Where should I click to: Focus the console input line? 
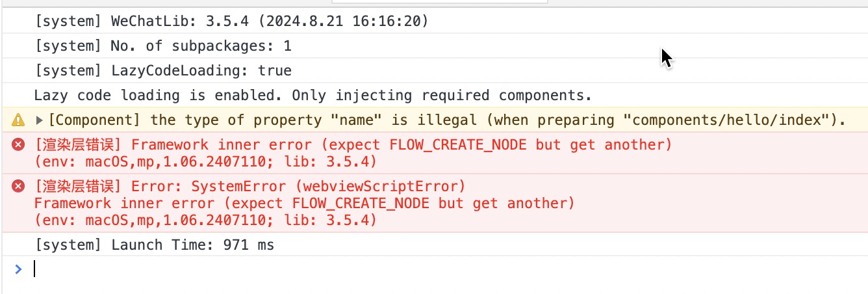coord(448,269)
